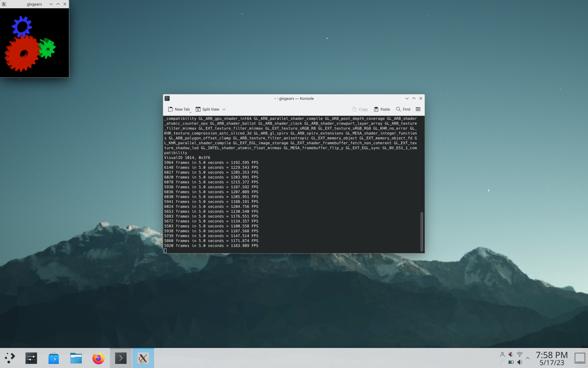
Task: Expand the hidden system tray icons arrow
Action: (528, 358)
